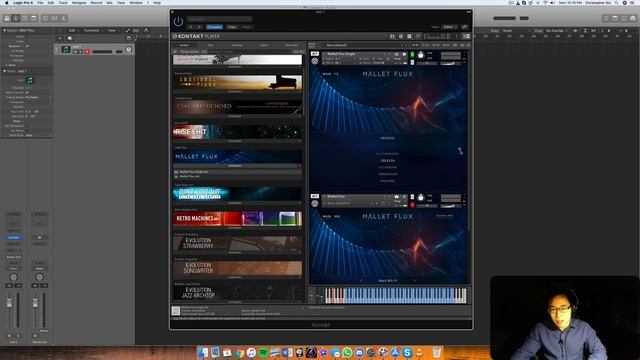Adjust Tune knob on Mallet Flux Single
This screenshot has height=360, width=640.
pyautogui.click(x=421, y=55)
